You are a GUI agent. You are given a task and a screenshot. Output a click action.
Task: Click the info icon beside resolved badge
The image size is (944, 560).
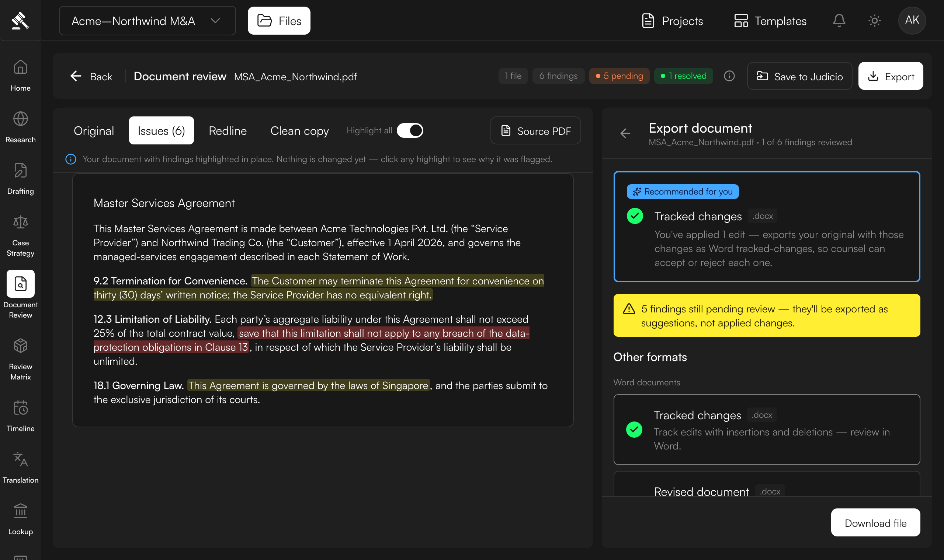729,76
